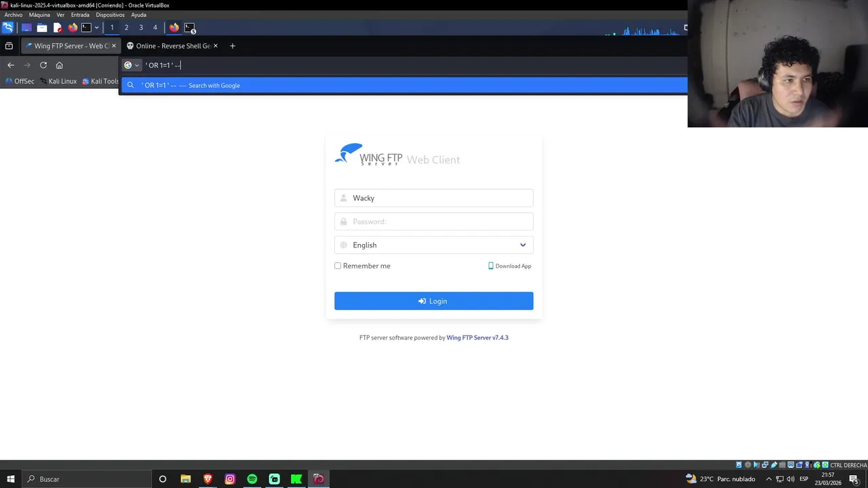This screenshot has width=868, height=488.
Task: Open the network status tray icon
Action: 780,479
